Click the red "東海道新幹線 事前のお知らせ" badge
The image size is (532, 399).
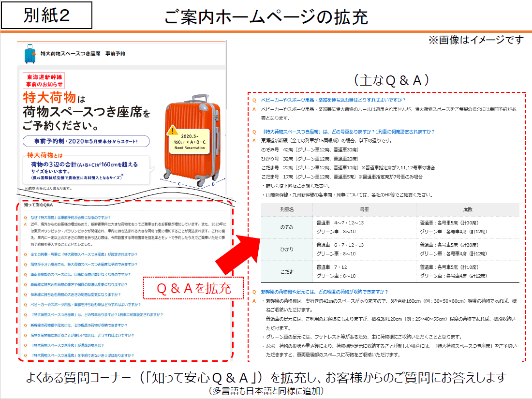click(44, 81)
